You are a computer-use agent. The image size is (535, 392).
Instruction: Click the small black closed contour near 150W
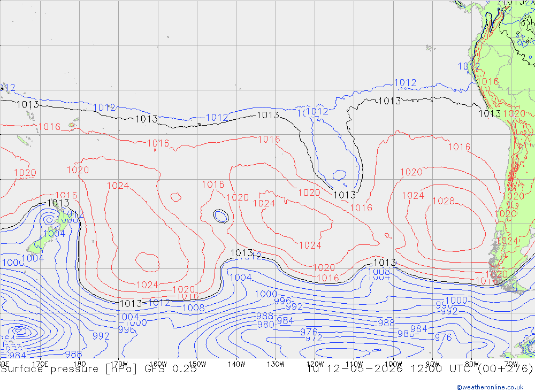click(221, 216)
